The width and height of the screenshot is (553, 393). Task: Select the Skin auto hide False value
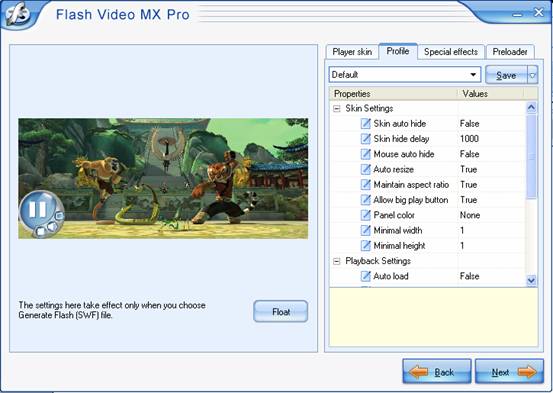[469, 123]
